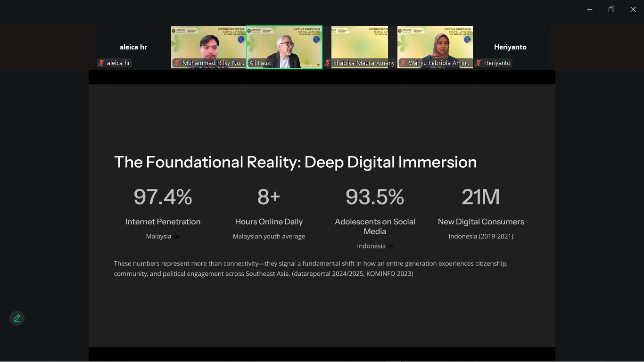Viewport: 644px width, 362px height.
Task: Click the 93.5% Adolescents on Social Media figure
Action: [375, 197]
